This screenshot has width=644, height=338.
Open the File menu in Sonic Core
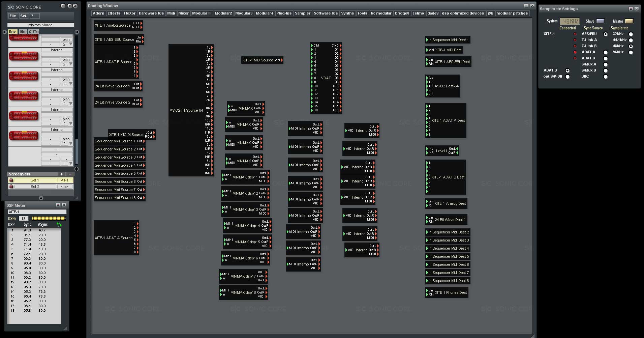click(x=13, y=16)
